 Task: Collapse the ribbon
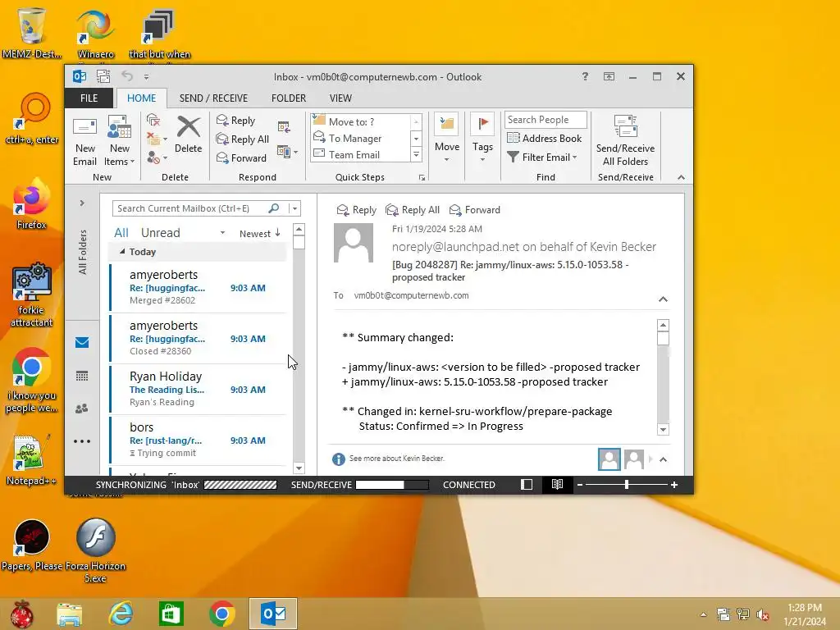681,177
